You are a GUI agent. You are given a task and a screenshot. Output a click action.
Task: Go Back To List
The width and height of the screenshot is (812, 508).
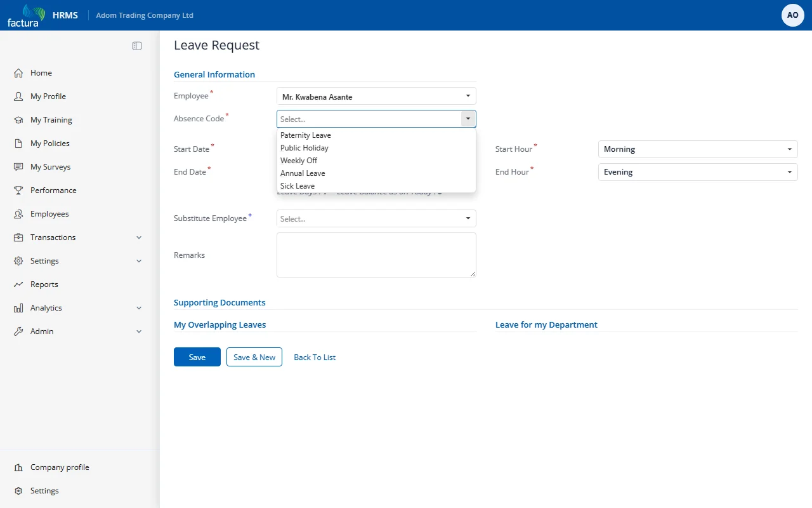(315, 358)
